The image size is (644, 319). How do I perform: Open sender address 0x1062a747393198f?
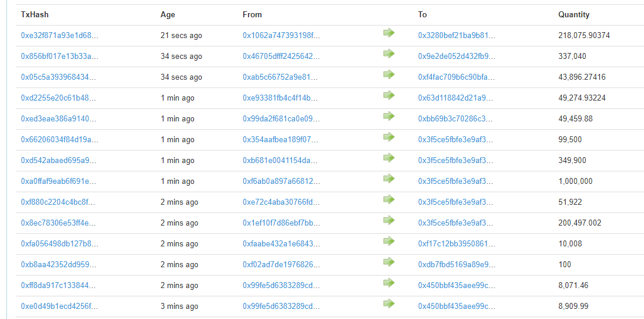point(281,36)
